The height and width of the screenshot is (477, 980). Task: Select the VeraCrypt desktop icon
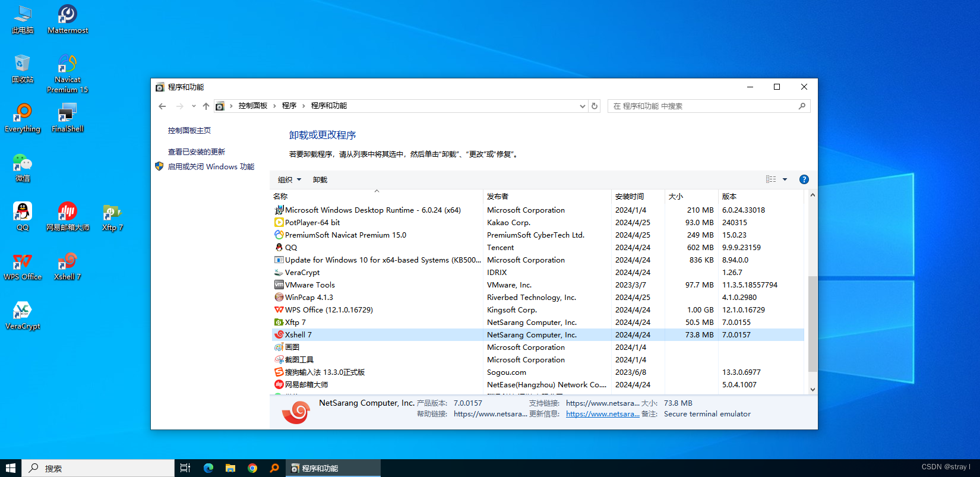pos(23,315)
